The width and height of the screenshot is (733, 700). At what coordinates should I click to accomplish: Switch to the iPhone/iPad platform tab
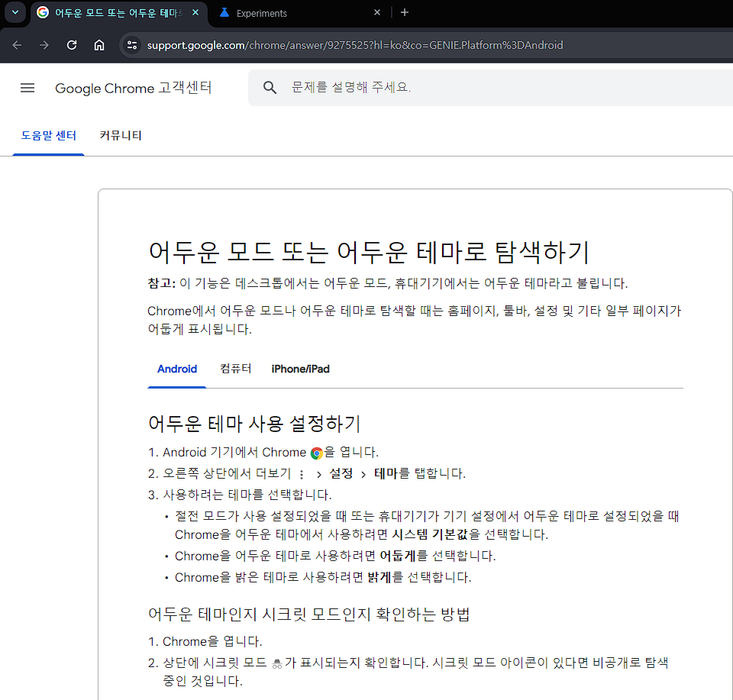301,369
